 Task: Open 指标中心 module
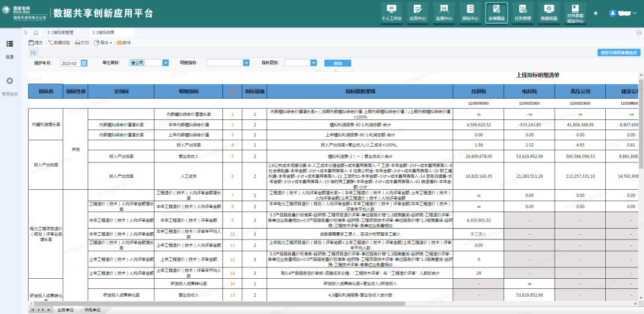point(470,13)
